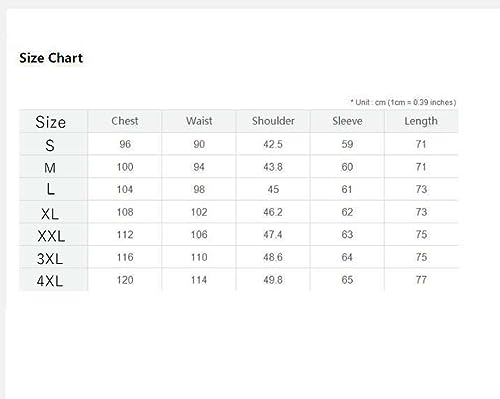Click the 4XL size row label
500x399 pixels.
50,281
